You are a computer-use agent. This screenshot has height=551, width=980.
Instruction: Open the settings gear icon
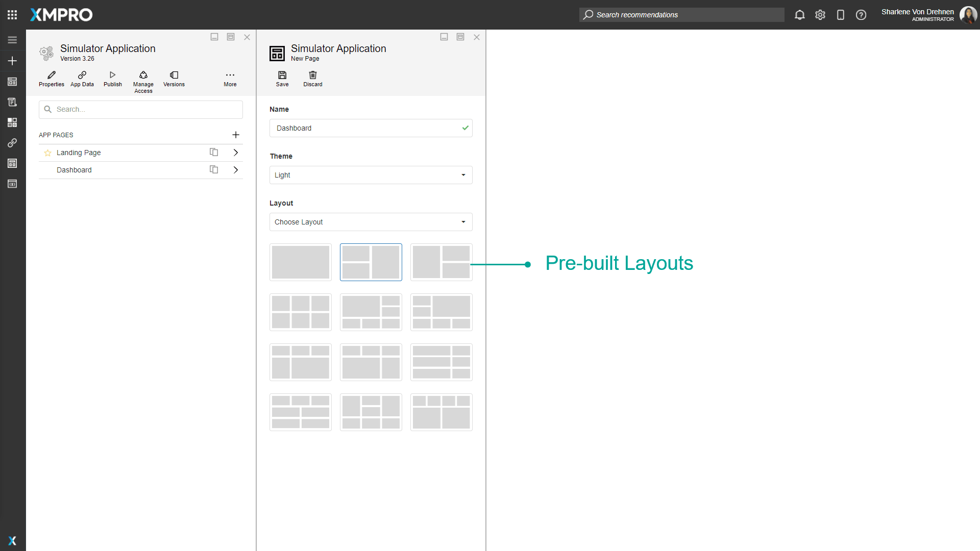[820, 15]
